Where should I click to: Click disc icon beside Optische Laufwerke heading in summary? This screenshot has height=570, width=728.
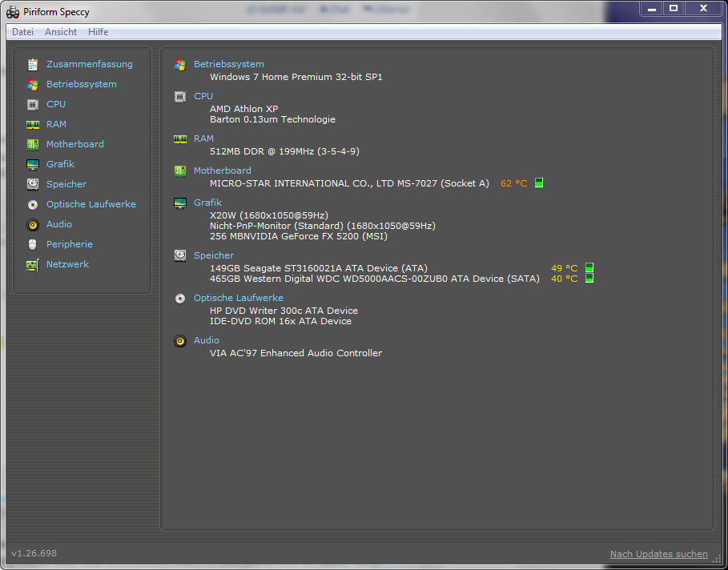[x=180, y=299]
